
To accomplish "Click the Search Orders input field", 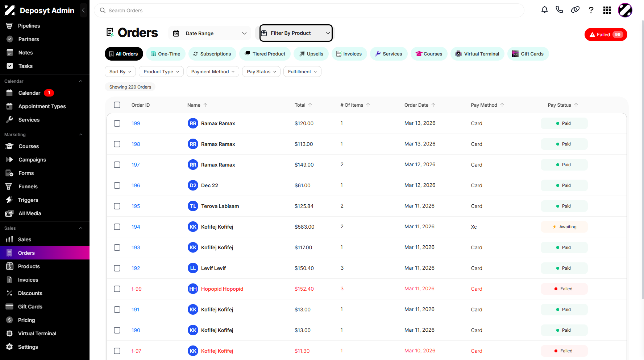I will [309, 11].
